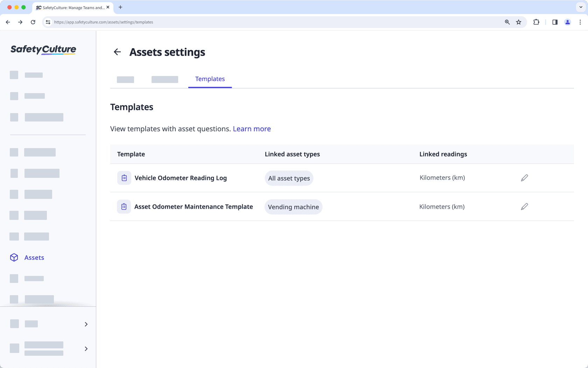Expand the second collapsed sidebar section at bottom
The width and height of the screenshot is (588, 368).
[x=86, y=349]
